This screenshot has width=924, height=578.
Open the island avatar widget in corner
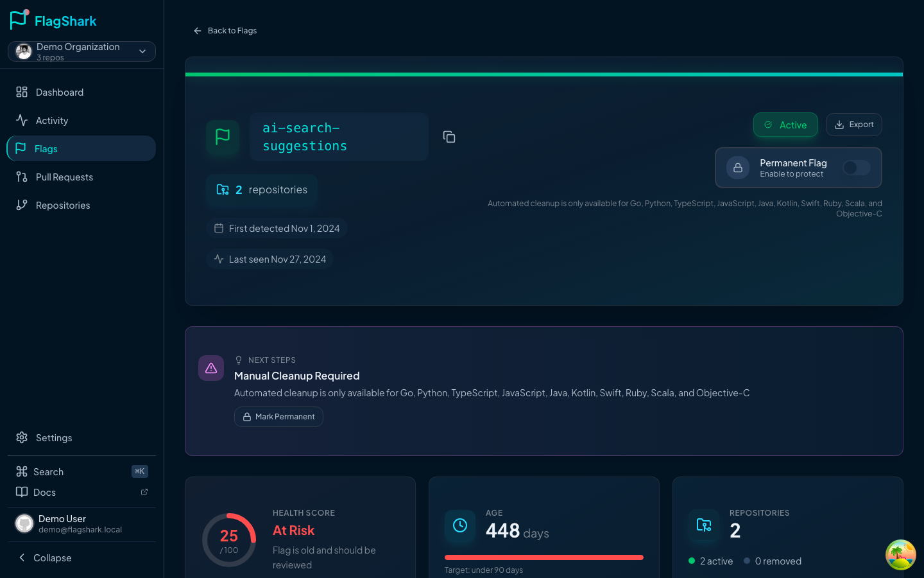point(900,555)
